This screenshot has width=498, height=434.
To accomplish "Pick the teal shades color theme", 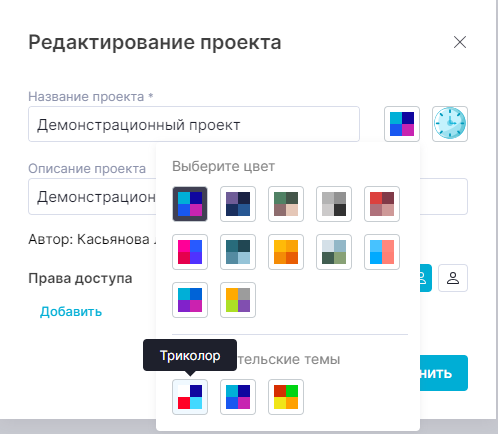I will 238,252.
